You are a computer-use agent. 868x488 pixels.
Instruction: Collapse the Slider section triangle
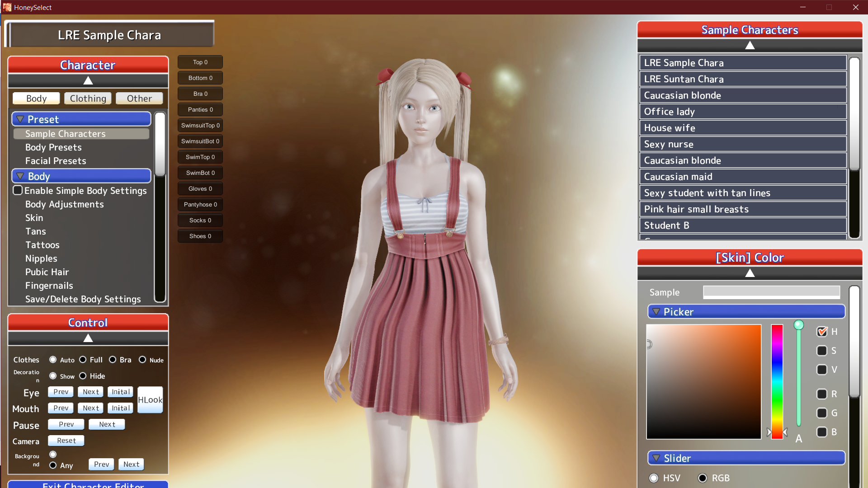[x=656, y=458]
